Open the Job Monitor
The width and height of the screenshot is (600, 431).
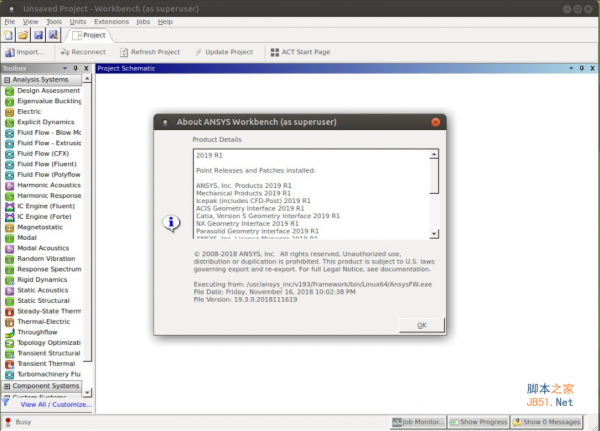419,422
